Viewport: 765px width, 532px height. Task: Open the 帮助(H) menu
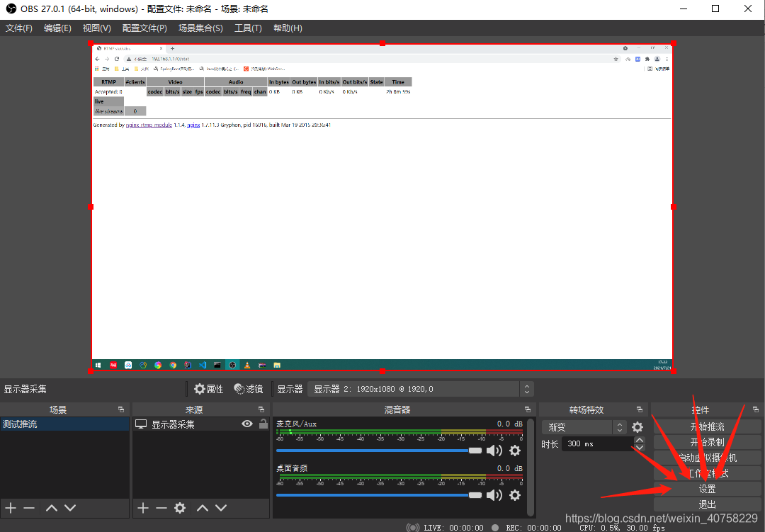click(x=288, y=28)
